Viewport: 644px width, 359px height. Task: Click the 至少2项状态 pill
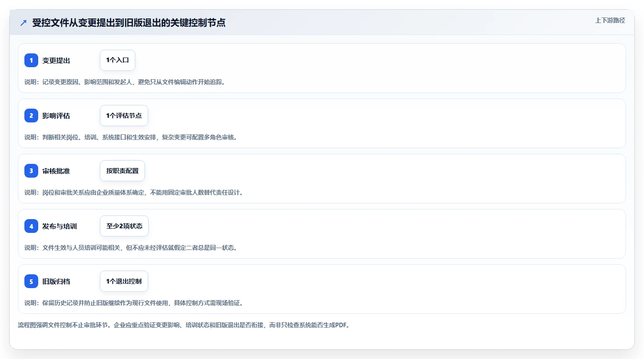(124, 226)
